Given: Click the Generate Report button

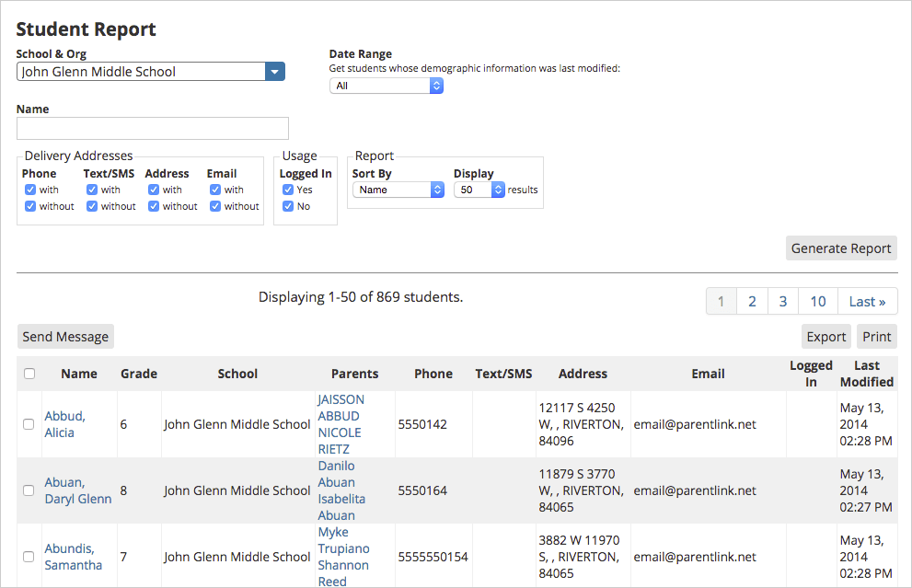Looking at the screenshot, I should click(x=840, y=248).
